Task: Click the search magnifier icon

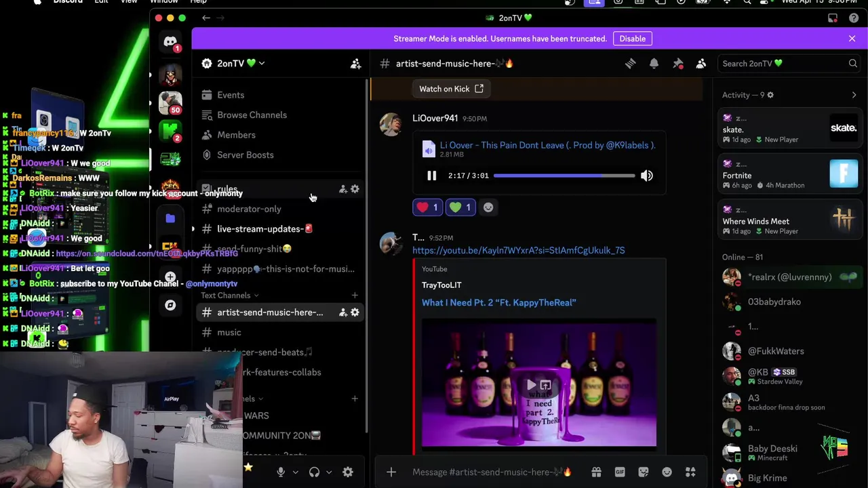Action: tap(852, 64)
